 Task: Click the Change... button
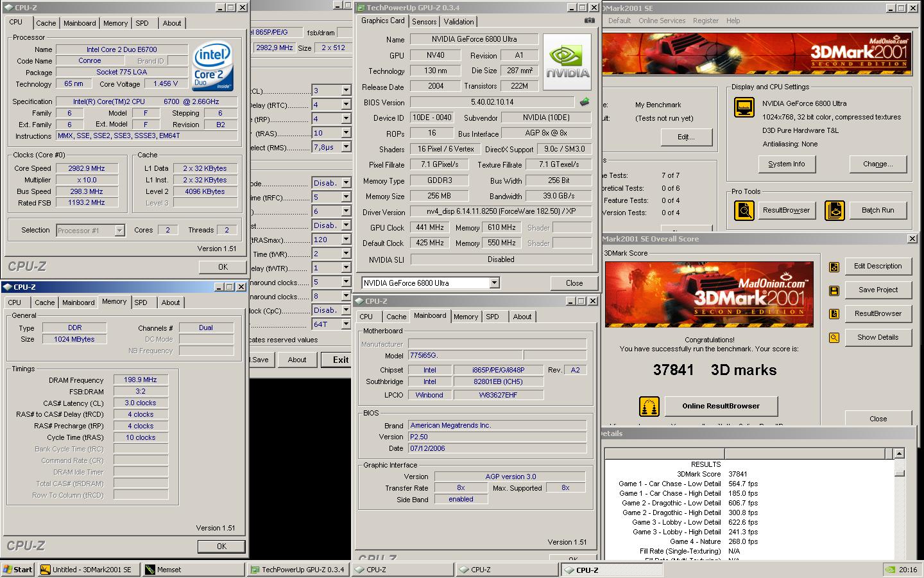tap(878, 164)
